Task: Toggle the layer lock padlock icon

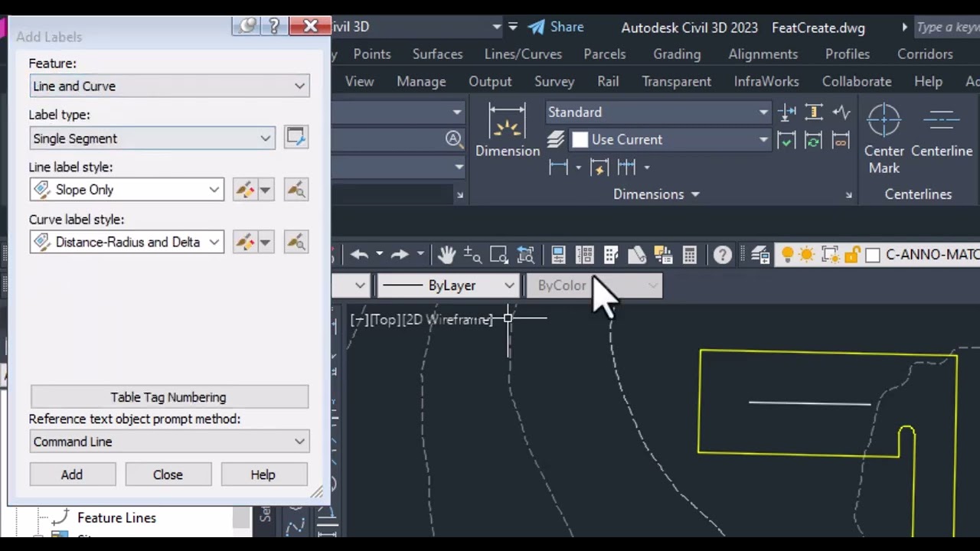Action: pos(854,255)
